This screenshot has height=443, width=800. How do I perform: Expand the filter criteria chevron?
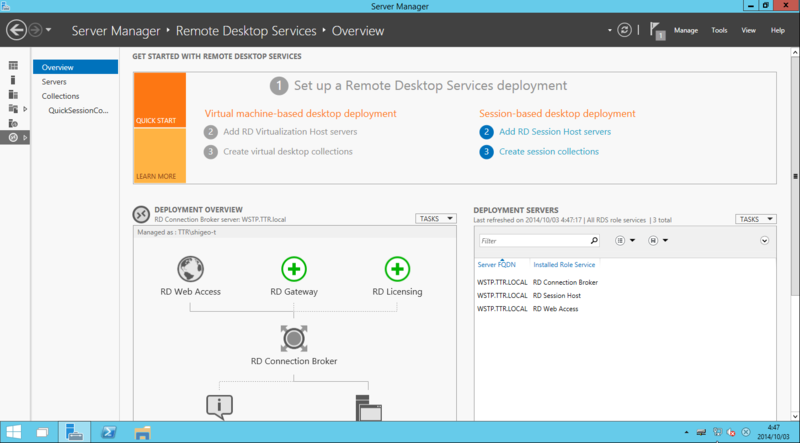pos(764,240)
